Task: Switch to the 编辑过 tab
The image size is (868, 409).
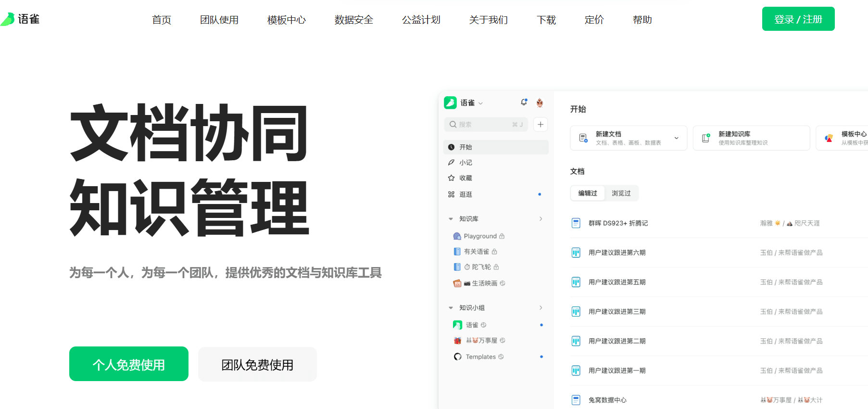Action: 588,193
